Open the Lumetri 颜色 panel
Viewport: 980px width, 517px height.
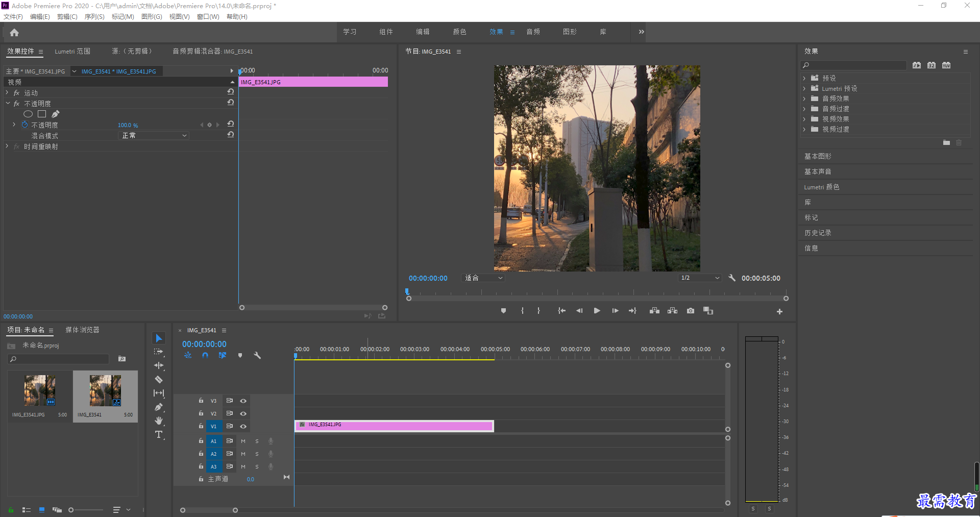pyautogui.click(x=822, y=187)
